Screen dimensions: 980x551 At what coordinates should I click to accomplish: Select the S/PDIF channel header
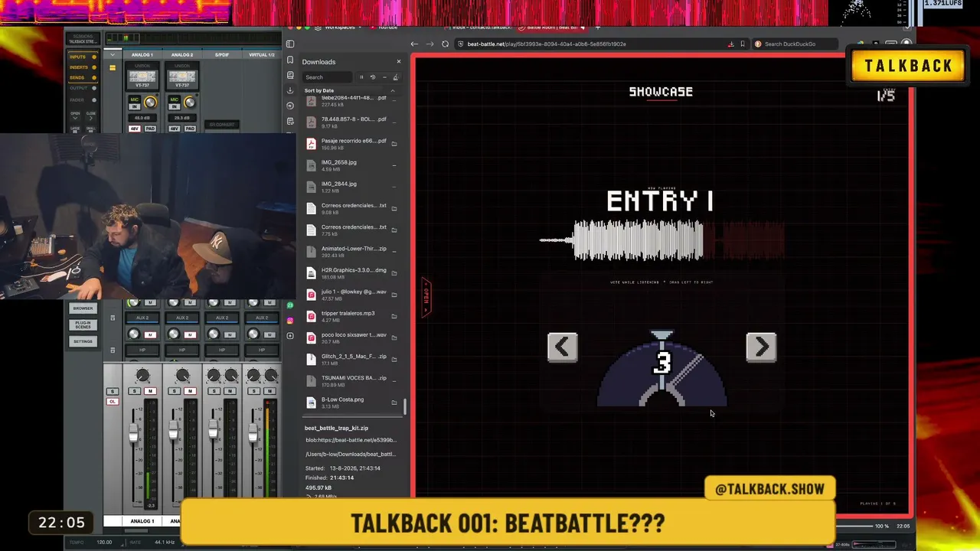tap(222, 55)
